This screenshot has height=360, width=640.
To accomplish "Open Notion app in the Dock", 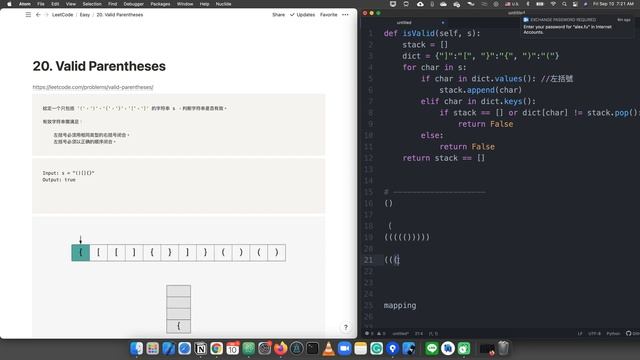I will coord(200,349).
